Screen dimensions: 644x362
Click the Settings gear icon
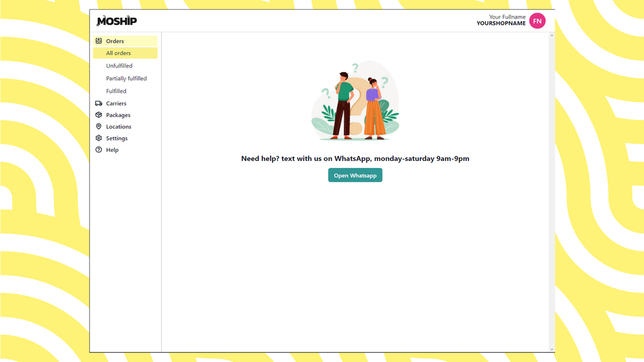99,138
